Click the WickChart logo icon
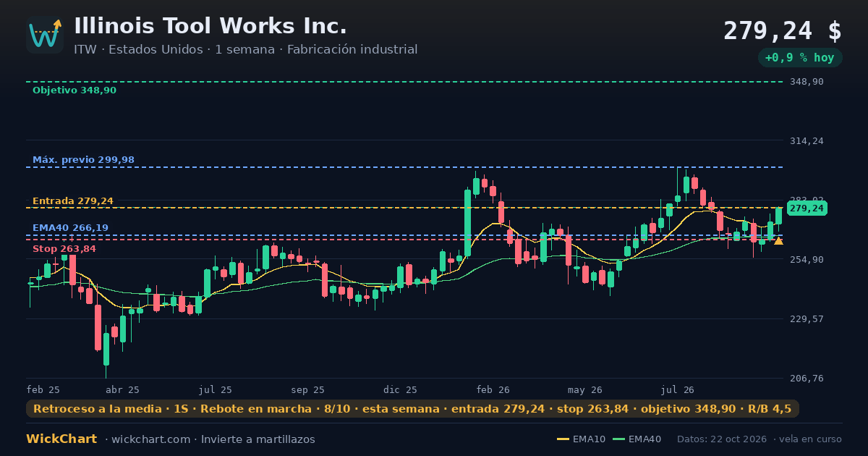The image size is (868, 456). [x=45, y=35]
